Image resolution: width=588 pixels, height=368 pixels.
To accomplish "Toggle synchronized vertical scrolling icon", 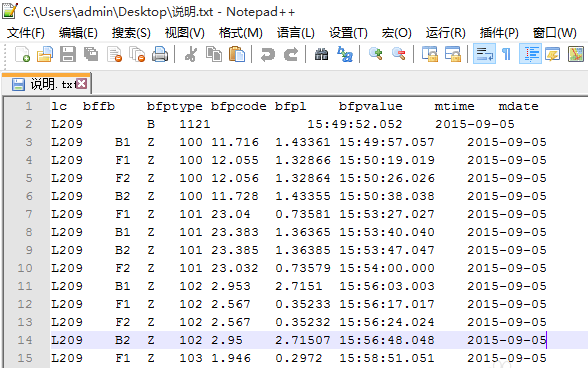I will click(430, 54).
